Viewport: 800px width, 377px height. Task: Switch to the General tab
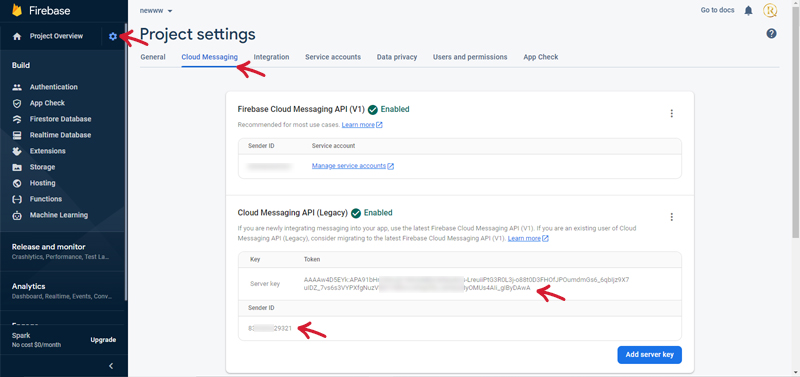pyautogui.click(x=153, y=57)
